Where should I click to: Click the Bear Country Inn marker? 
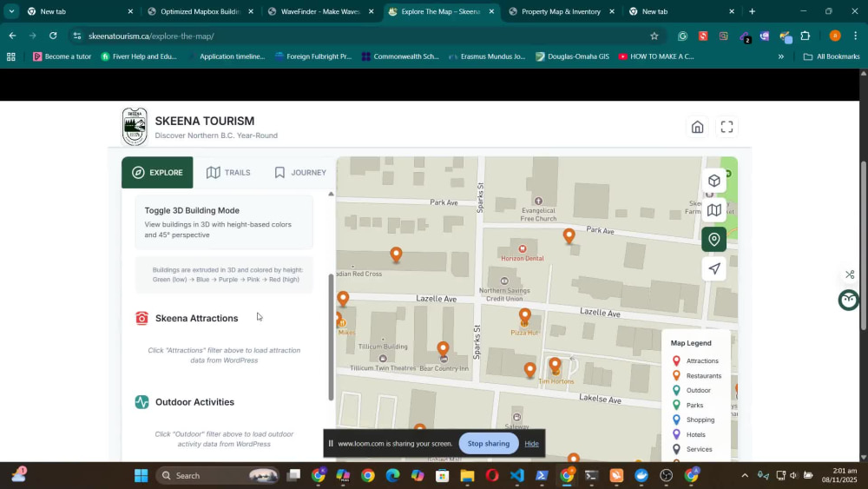point(443,349)
